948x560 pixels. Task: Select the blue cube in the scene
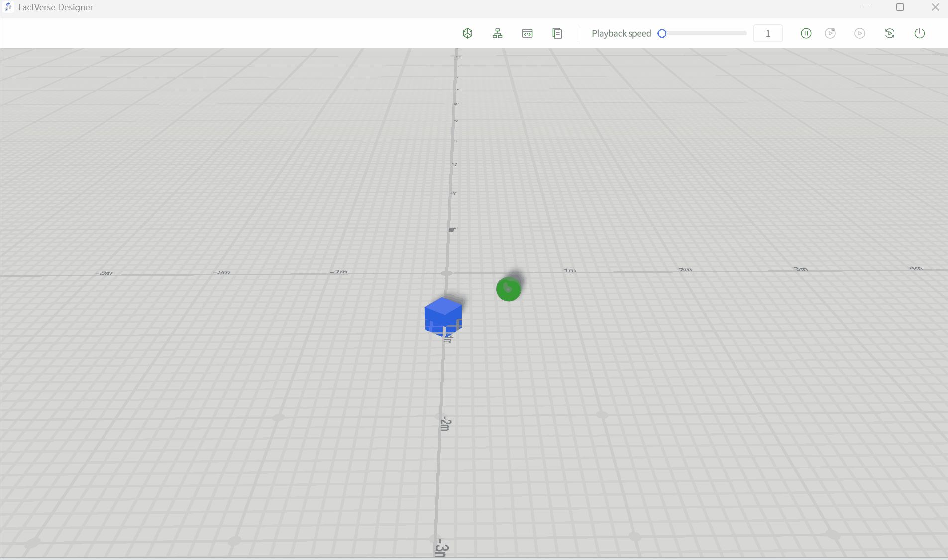(x=443, y=315)
